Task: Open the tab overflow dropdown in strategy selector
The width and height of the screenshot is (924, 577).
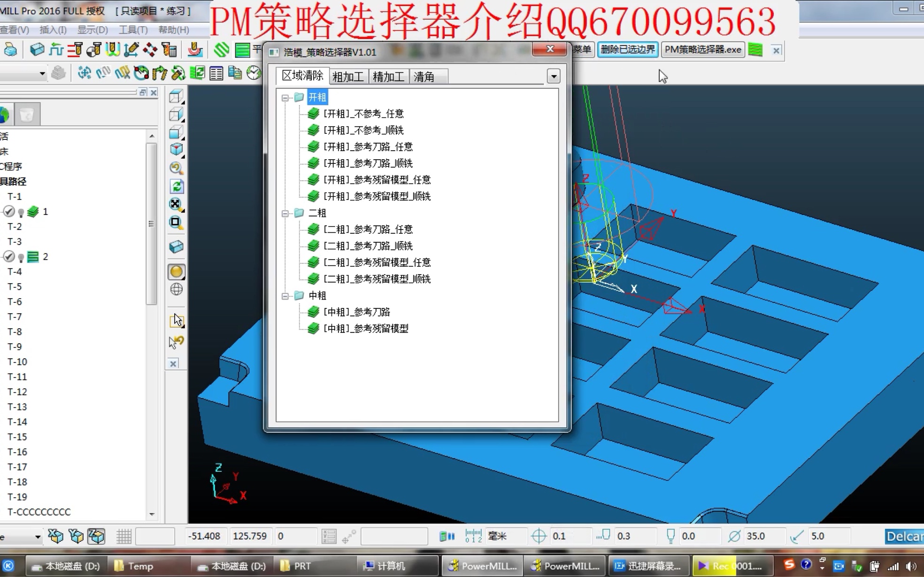Action: pos(553,76)
